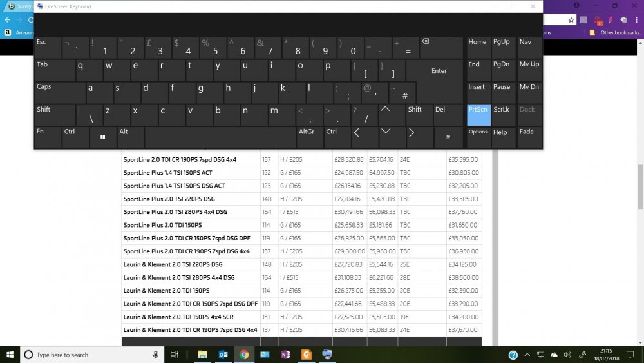Image resolution: width=644 pixels, height=363 pixels.
Task: Click the extension icon with the 11 badge
Action: [x=598, y=20]
